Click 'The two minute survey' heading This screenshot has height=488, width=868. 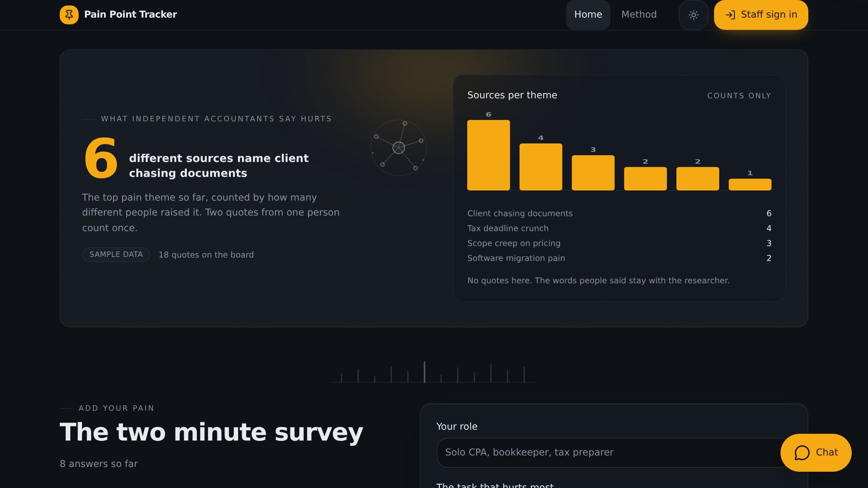pyautogui.click(x=211, y=432)
